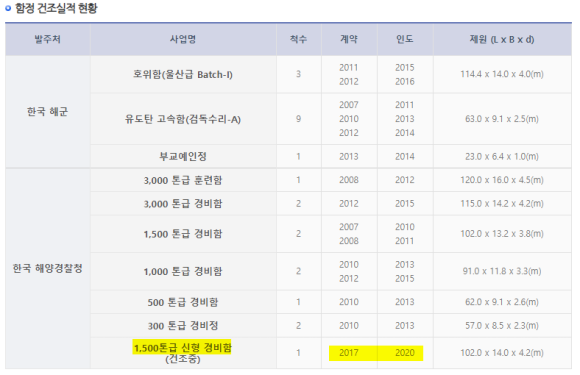
Task: Click the '300 톤급 경비정' project name
Action: [183, 326]
